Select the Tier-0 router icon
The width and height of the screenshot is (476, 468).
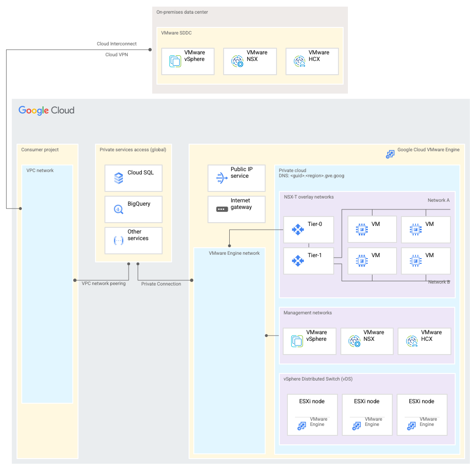pyautogui.click(x=297, y=229)
